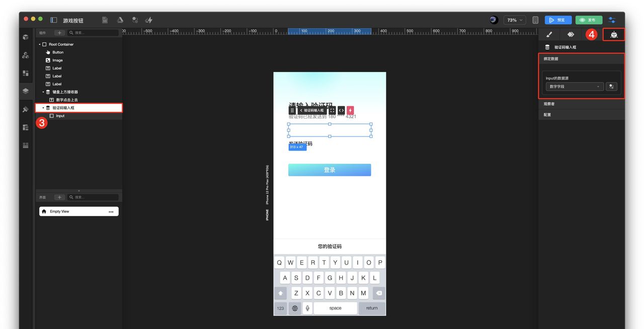Click the code brackets icon on canvas toolbar
This screenshot has height=329, width=644.
(341, 110)
